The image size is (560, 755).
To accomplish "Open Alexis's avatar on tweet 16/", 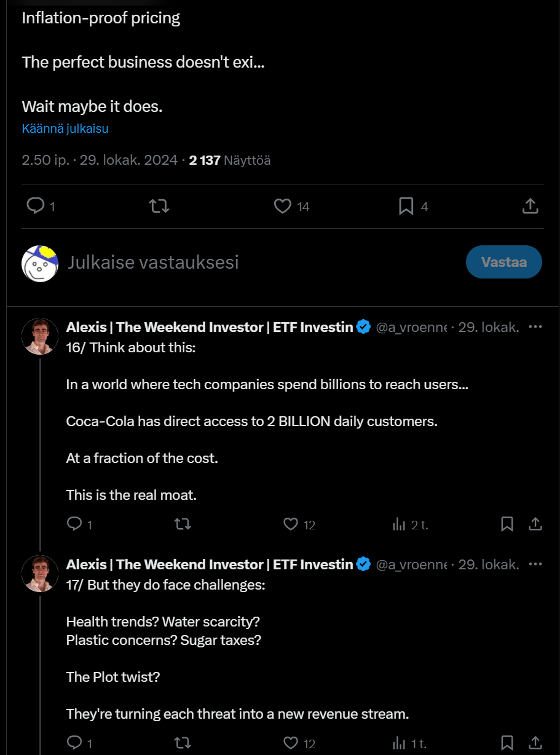I will coord(40,336).
